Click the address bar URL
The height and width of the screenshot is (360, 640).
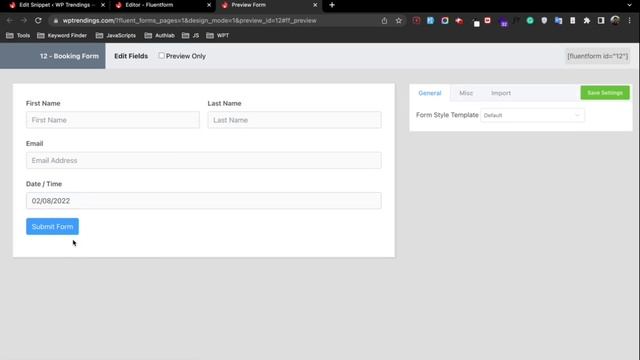point(189,20)
